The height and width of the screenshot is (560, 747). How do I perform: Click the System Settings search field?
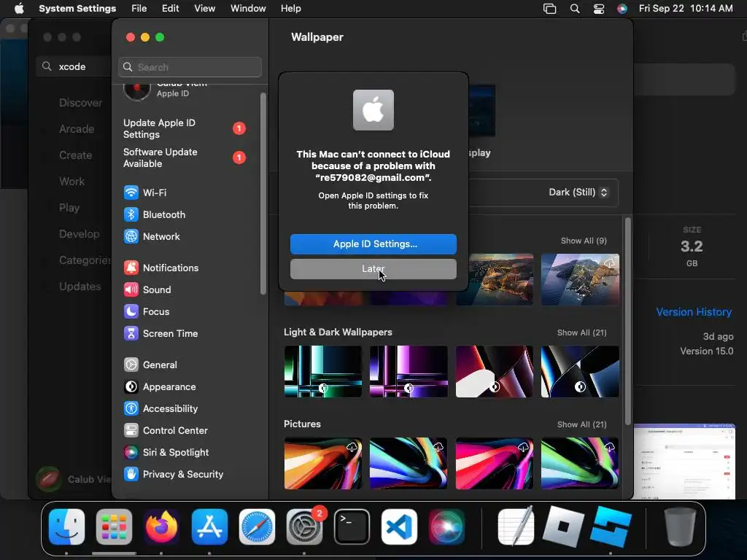click(190, 67)
